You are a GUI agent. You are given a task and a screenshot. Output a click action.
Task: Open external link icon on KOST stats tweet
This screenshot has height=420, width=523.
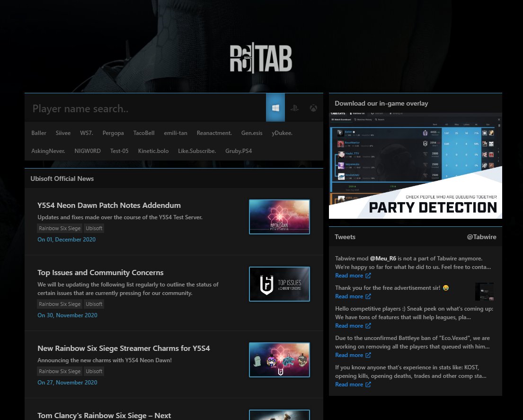point(368,384)
